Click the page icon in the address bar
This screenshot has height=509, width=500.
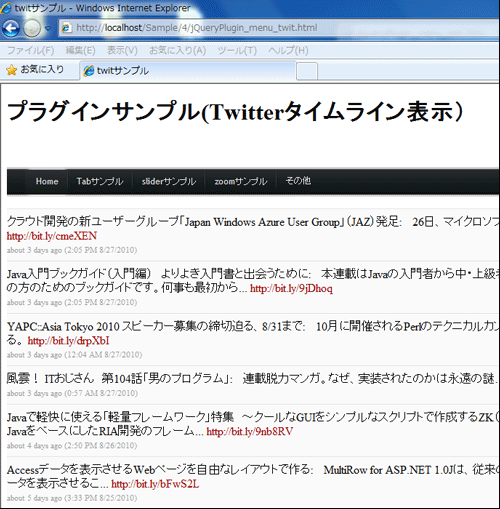[66, 28]
